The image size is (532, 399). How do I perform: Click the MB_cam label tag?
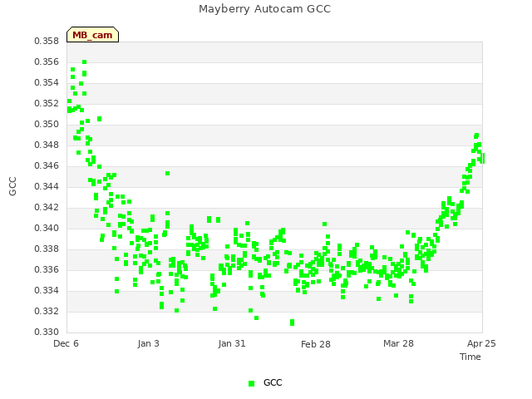(92, 35)
